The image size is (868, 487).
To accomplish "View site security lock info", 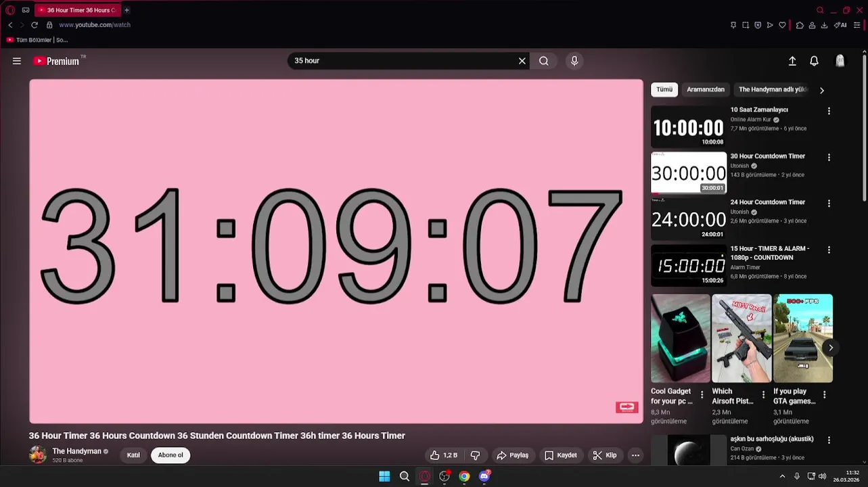I will point(49,25).
